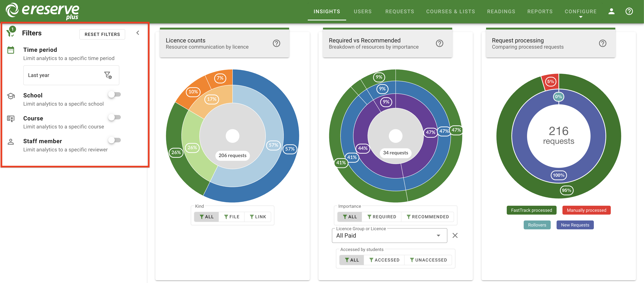Enable the School filter toggle
Screen dimensions: 644x283
pos(115,94)
